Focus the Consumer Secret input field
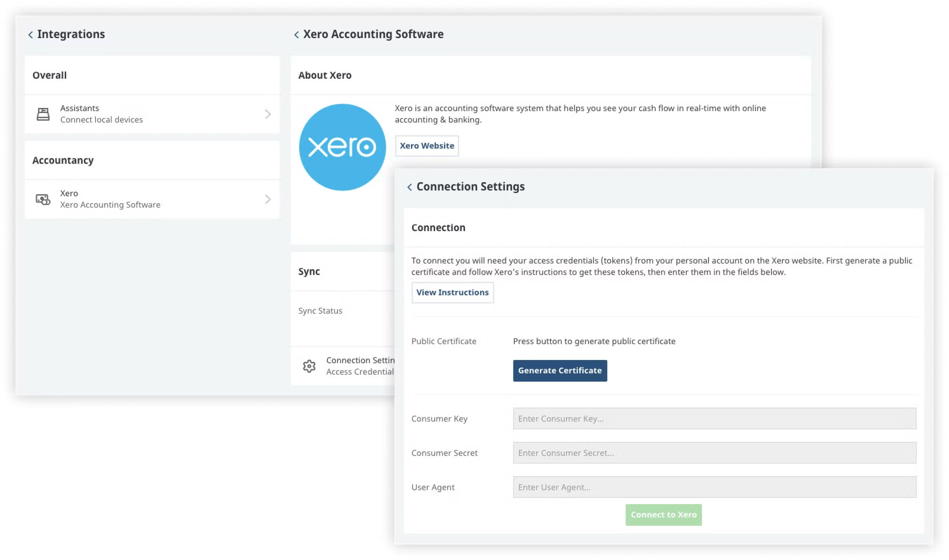The height and width of the screenshot is (560, 949). point(714,453)
